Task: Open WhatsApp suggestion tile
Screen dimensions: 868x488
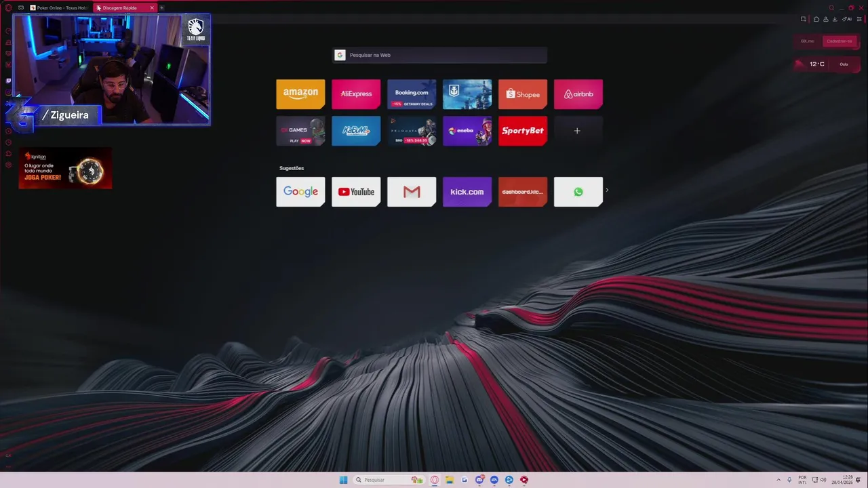Action: click(578, 192)
